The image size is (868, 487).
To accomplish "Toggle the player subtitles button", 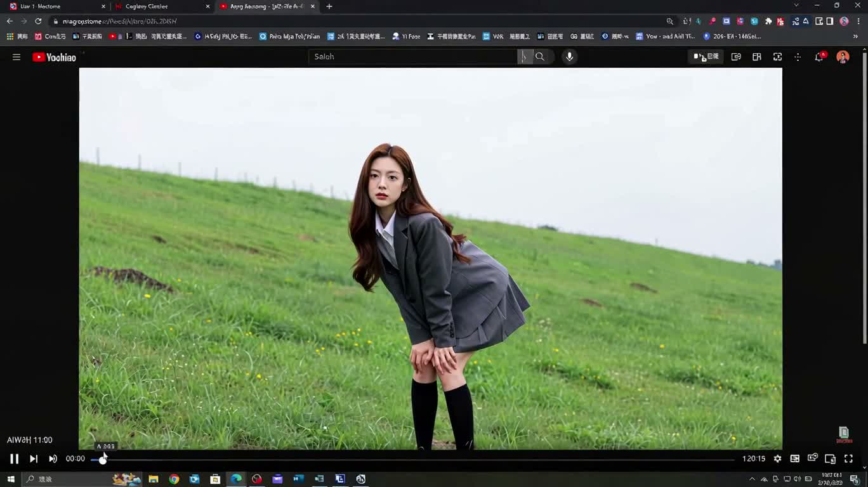I will tap(794, 458).
